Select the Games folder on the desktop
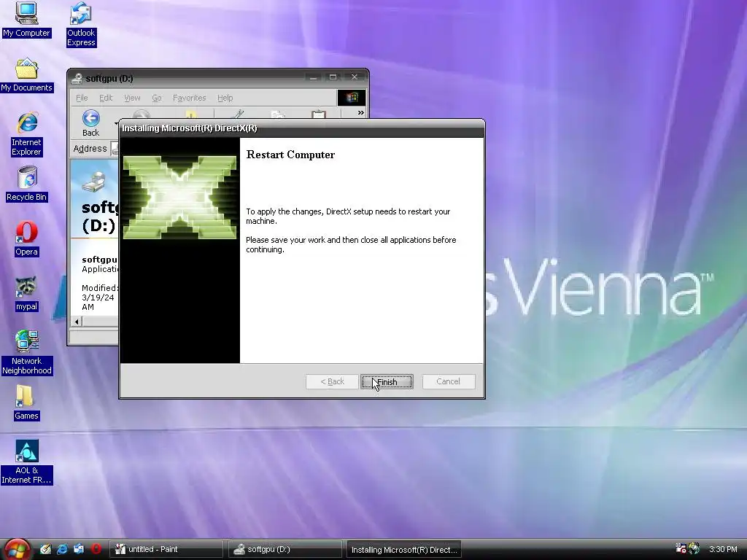The height and width of the screenshot is (560, 747). pyautogui.click(x=26, y=402)
